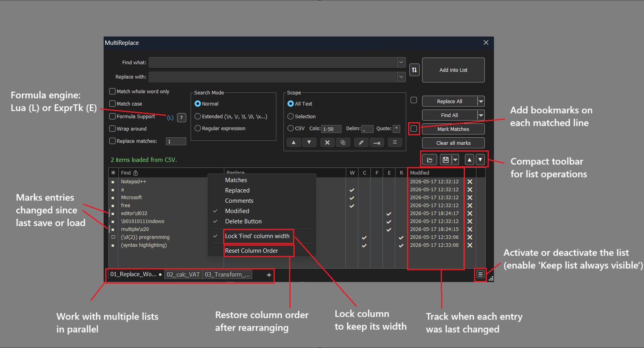644x348 pixels.
Task: Click the tab-align columns arrow icon
Action: click(377, 142)
